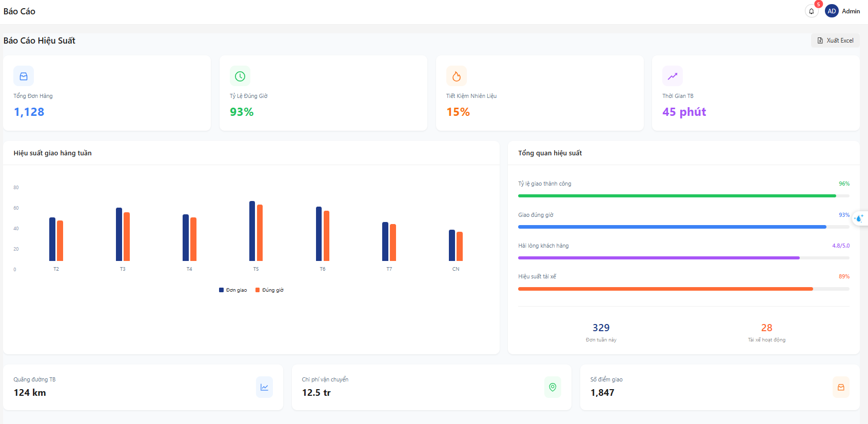Click the CN orange Đúng giờ bar

[460, 246]
